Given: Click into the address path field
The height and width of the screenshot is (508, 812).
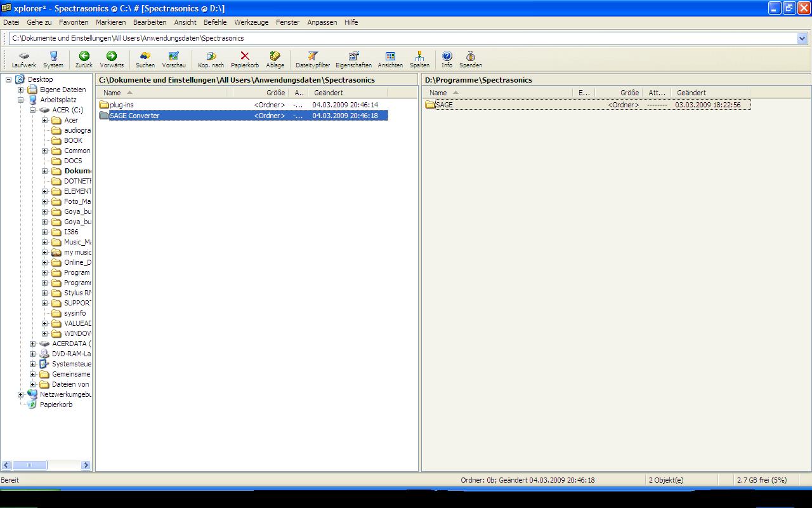Looking at the screenshot, I should click(403, 38).
